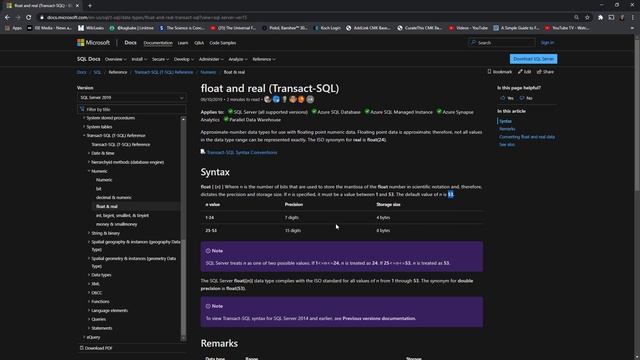The image size is (640, 360).
Task: Open the Chrome profile avatar
Action: (622, 18)
